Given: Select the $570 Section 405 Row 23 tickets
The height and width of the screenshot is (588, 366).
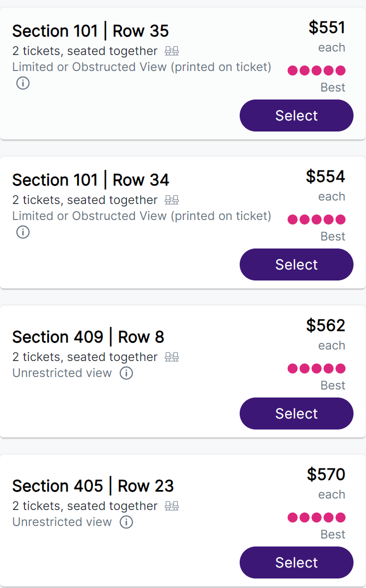Looking at the screenshot, I should tap(296, 562).
